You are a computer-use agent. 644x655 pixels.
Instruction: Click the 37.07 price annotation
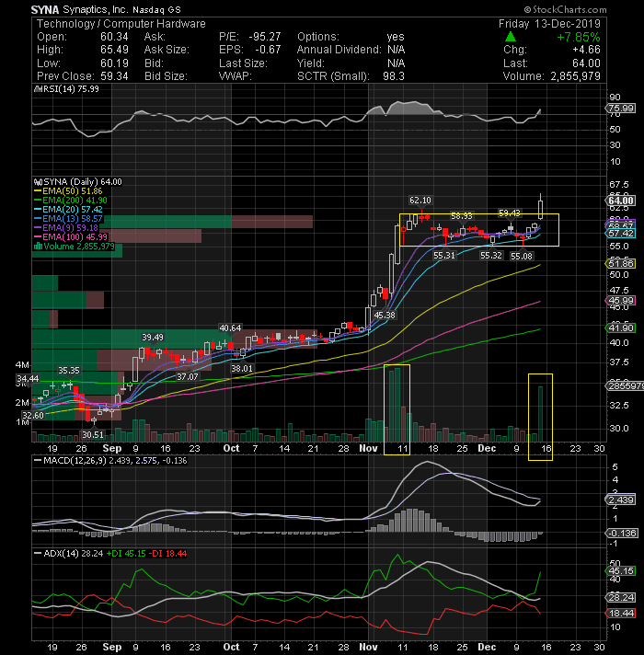point(187,377)
